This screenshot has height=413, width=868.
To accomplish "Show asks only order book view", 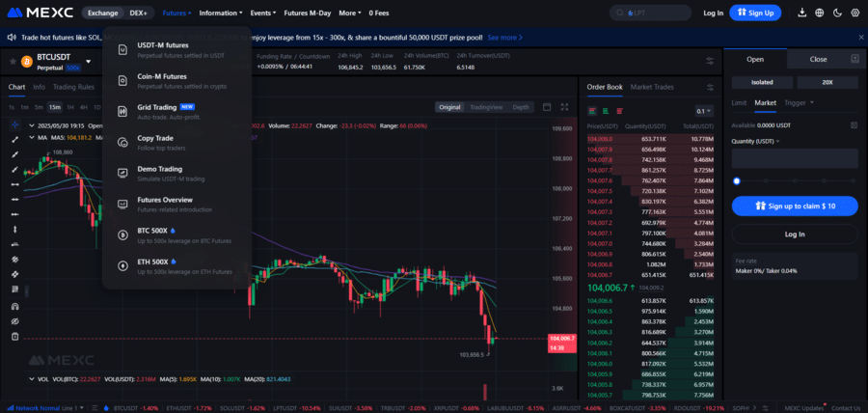I will (x=619, y=111).
